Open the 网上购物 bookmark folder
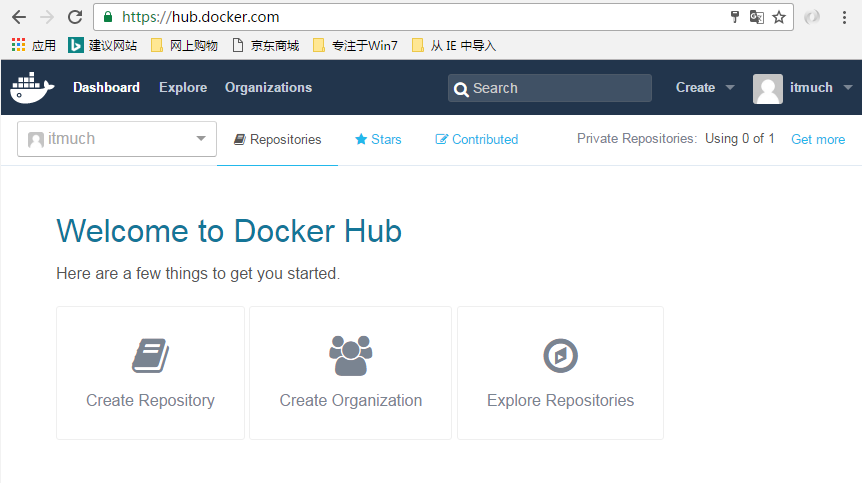862x483 pixels. [x=184, y=45]
